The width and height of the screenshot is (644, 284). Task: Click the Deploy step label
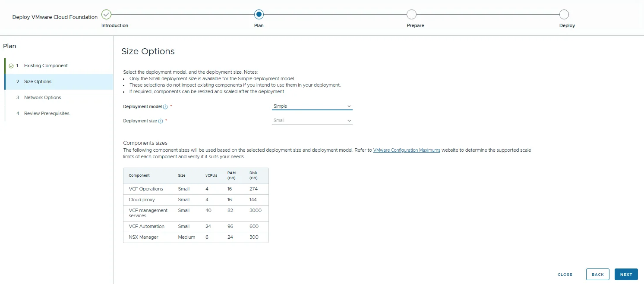(567, 25)
